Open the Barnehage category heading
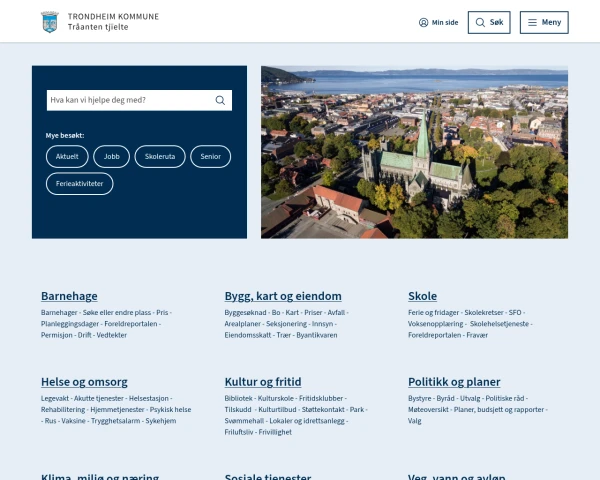 tap(69, 296)
